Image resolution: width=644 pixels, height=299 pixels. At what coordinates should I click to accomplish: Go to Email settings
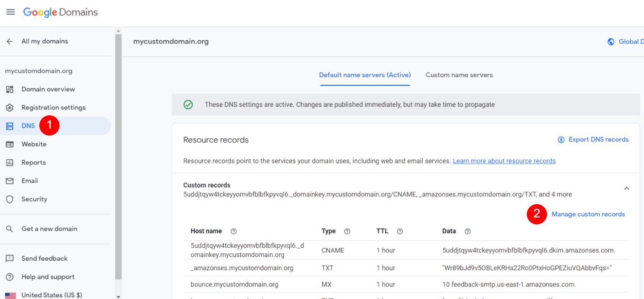[x=29, y=181]
